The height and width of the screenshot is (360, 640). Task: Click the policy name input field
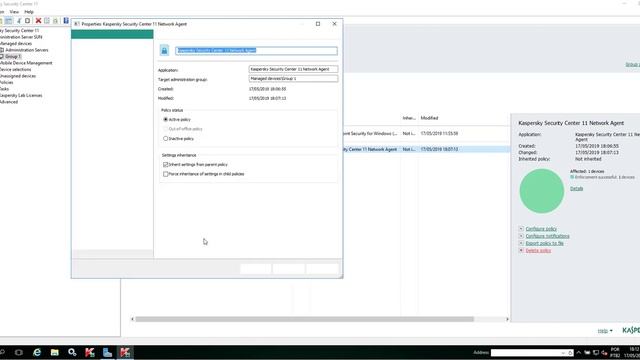coord(256,50)
